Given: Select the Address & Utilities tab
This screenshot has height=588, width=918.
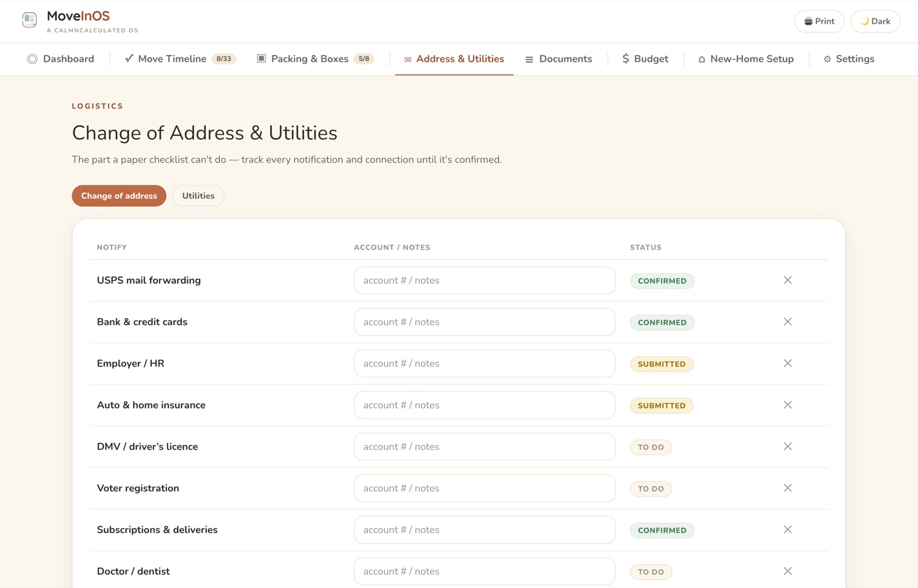Looking at the screenshot, I should (x=454, y=59).
